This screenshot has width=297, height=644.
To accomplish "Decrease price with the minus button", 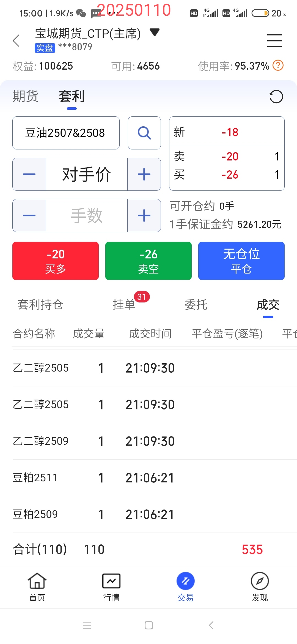I will pos(29,174).
